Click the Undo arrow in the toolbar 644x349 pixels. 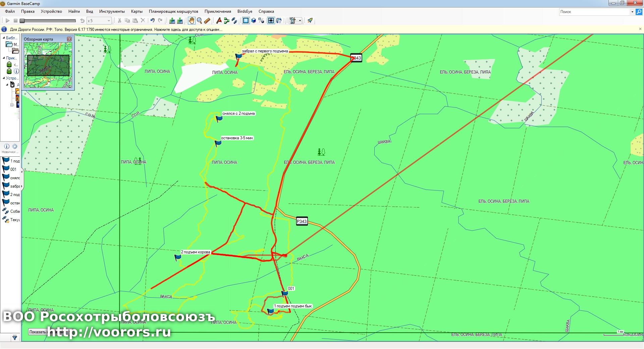(x=153, y=21)
